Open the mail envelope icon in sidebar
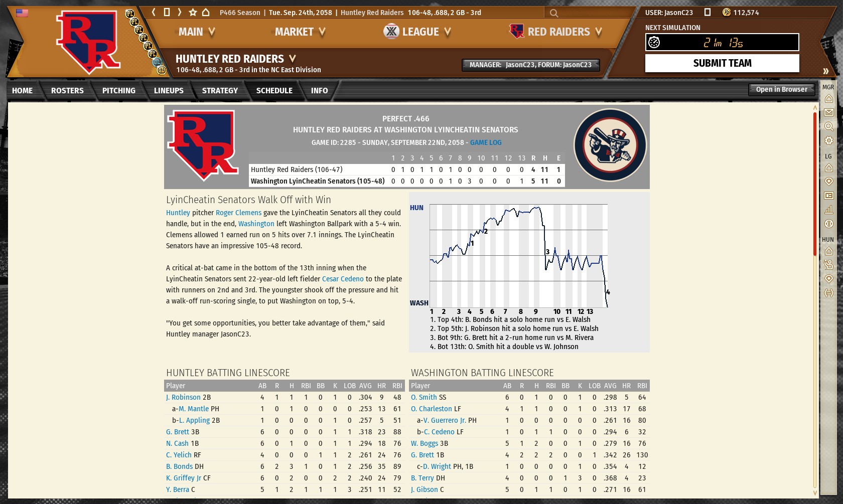843x504 pixels. (829, 113)
